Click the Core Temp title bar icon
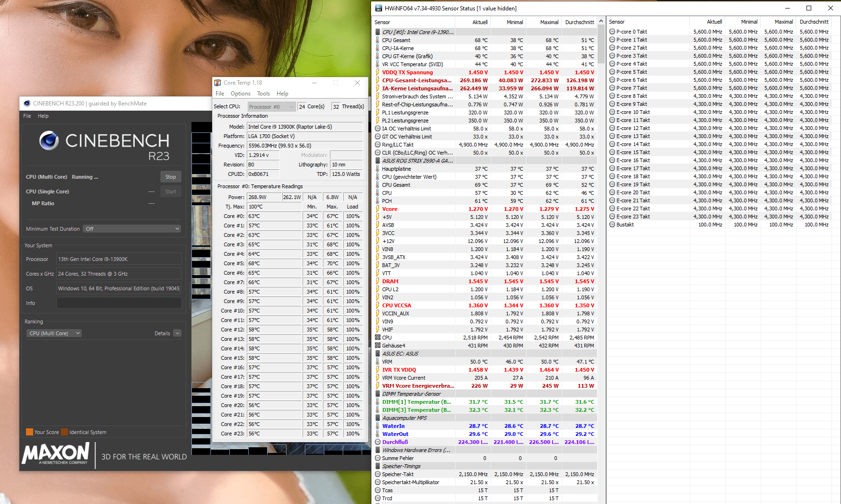841x504 pixels. click(x=217, y=83)
